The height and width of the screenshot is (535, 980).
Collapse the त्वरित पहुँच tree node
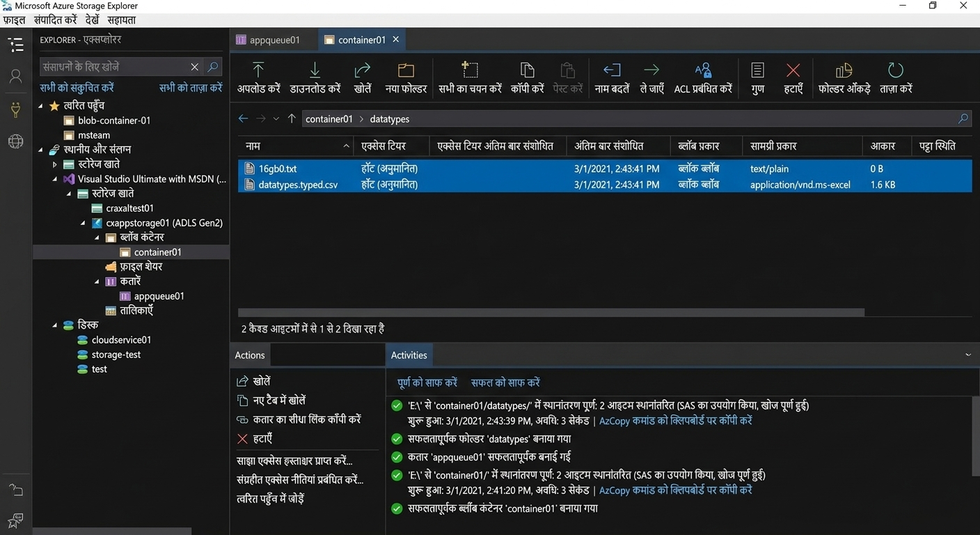tap(40, 106)
